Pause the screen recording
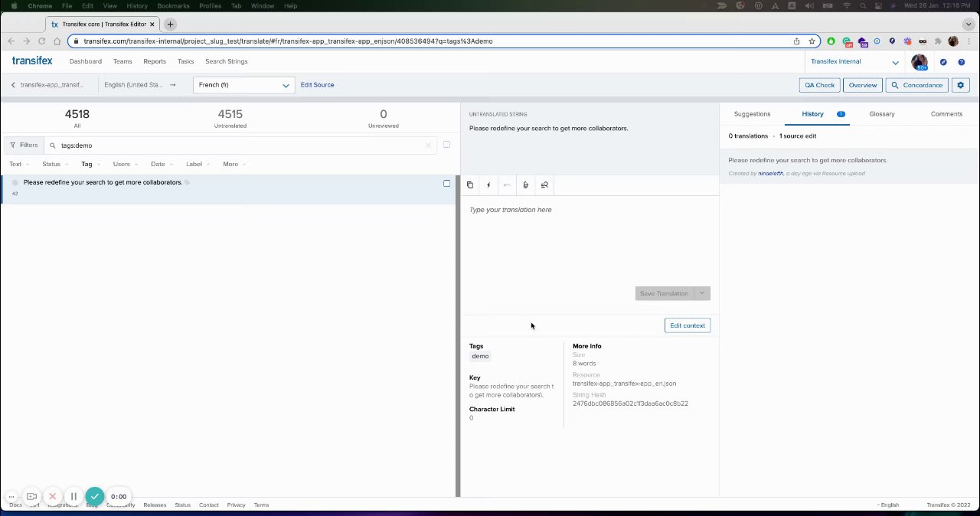The width and height of the screenshot is (980, 516). click(73, 496)
